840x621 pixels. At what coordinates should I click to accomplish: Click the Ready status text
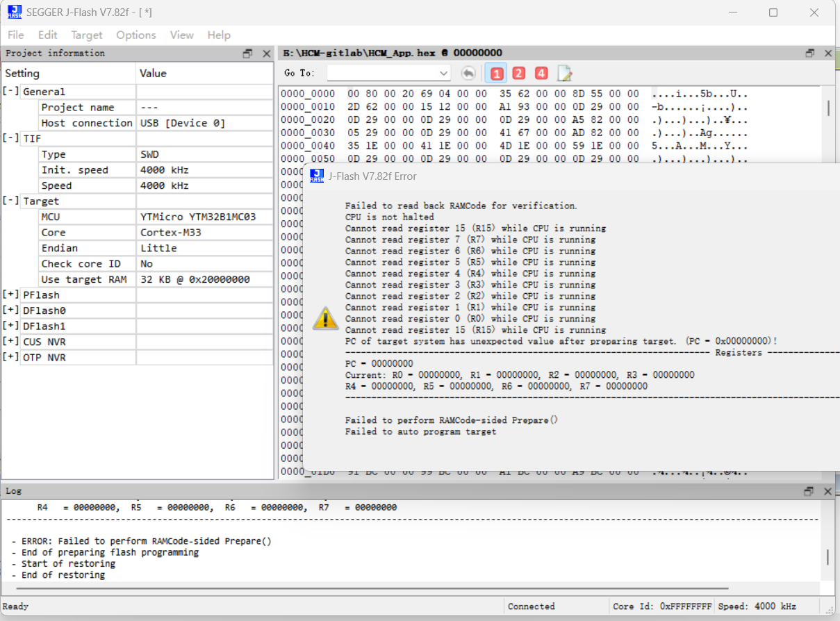coord(16,606)
